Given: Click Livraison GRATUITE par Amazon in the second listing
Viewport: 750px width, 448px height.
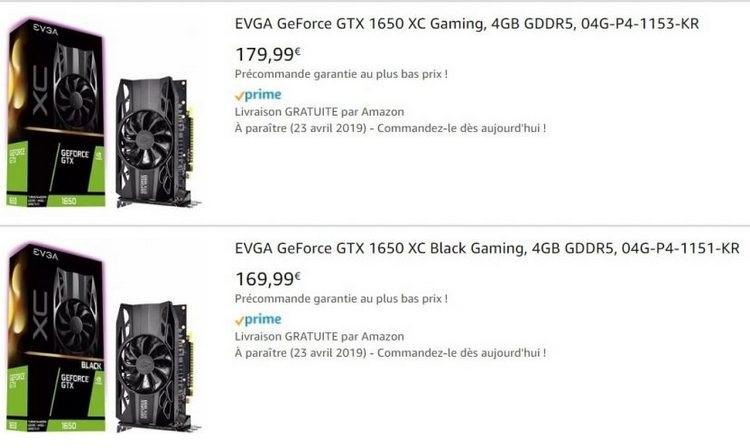Looking at the screenshot, I should (x=319, y=337).
